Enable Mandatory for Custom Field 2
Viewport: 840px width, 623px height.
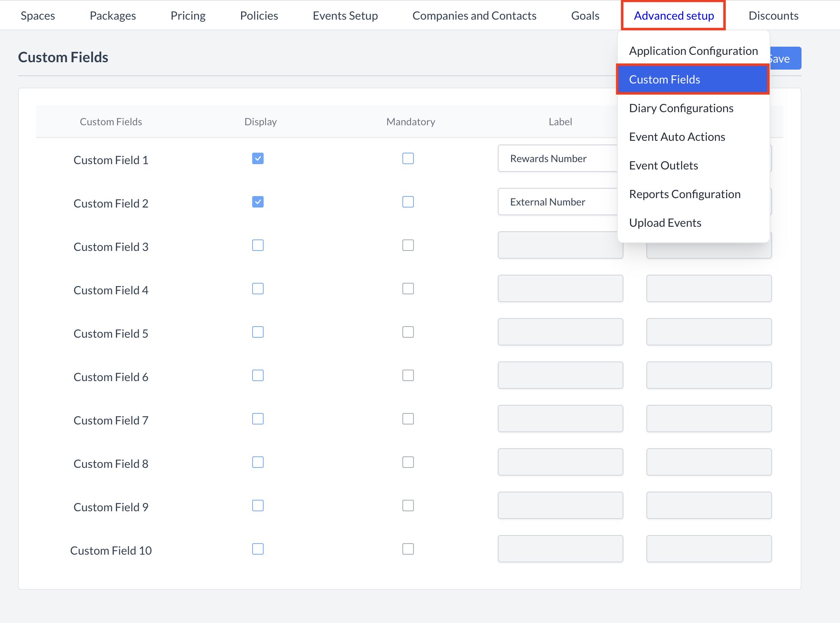[408, 202]
